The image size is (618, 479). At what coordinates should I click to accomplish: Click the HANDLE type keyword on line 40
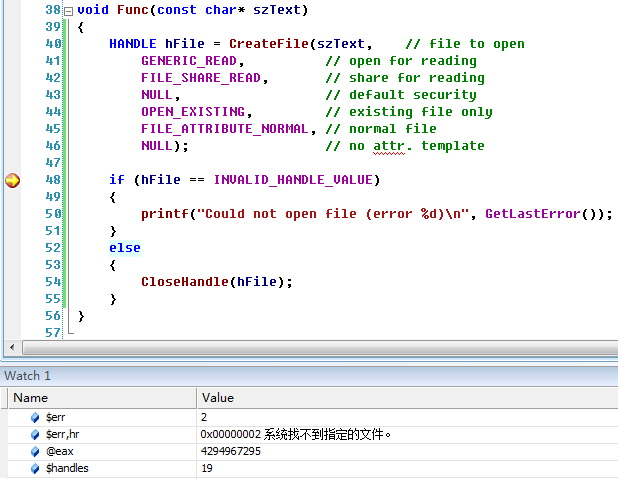133,44
